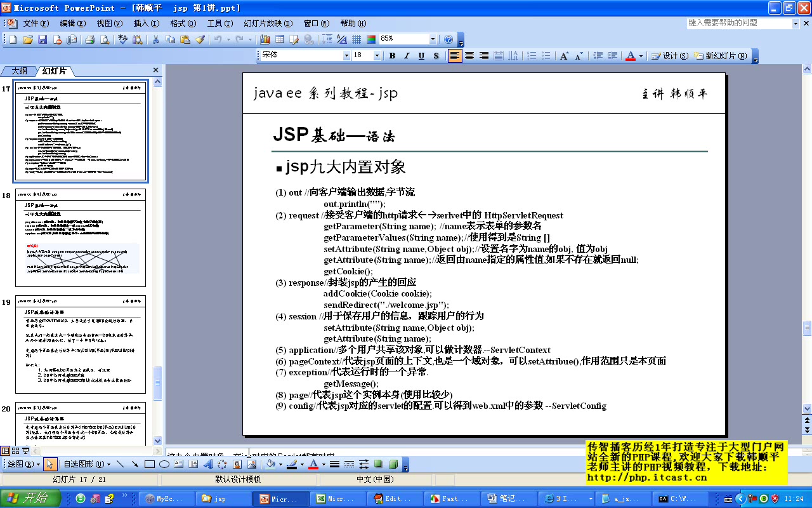
Task: Open the 文件 File menu
Action: (36, 23)
